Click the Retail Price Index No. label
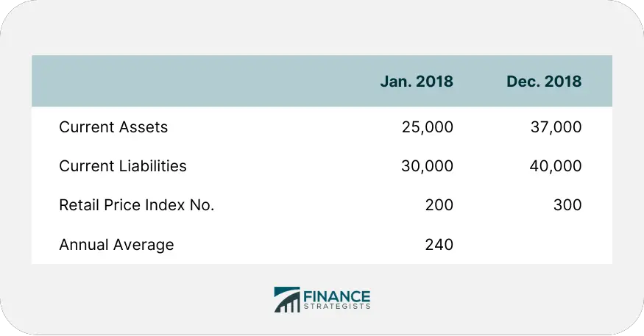644x336 pixels. (x=137, y=204)
